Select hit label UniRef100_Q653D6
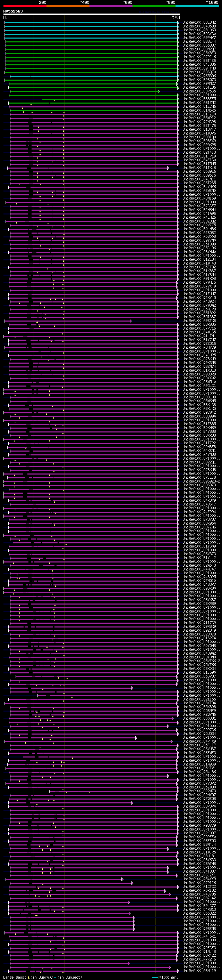This screenshot has height=980, width=222. [x=199, y=76]
